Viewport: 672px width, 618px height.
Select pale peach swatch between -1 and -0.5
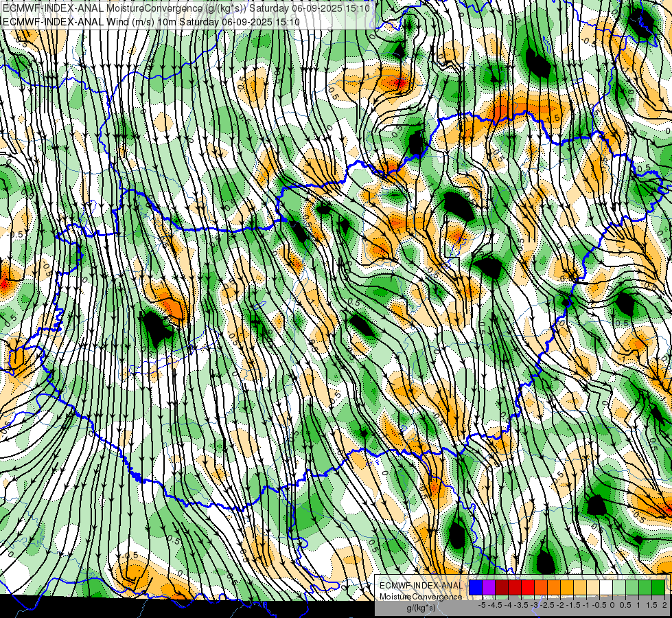(593, 587)
